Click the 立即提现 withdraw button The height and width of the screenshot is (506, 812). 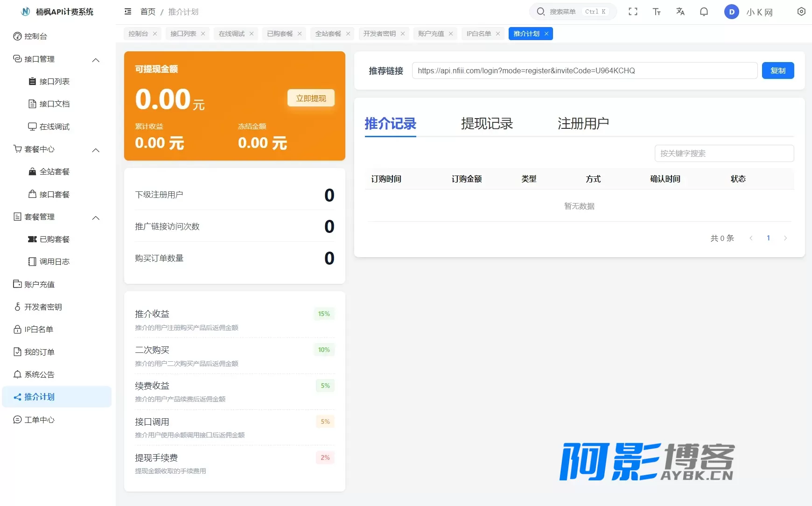click(311, 98)
